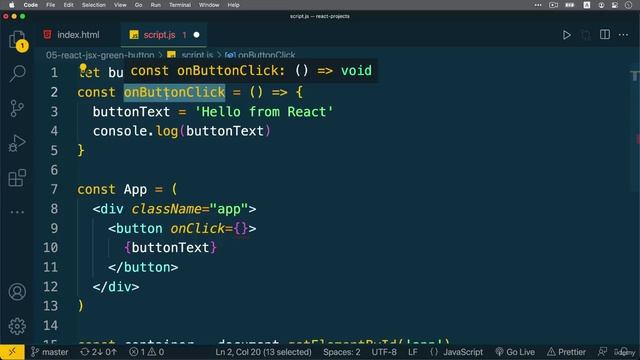Change encoding via UTF-8

coord(384,352)
